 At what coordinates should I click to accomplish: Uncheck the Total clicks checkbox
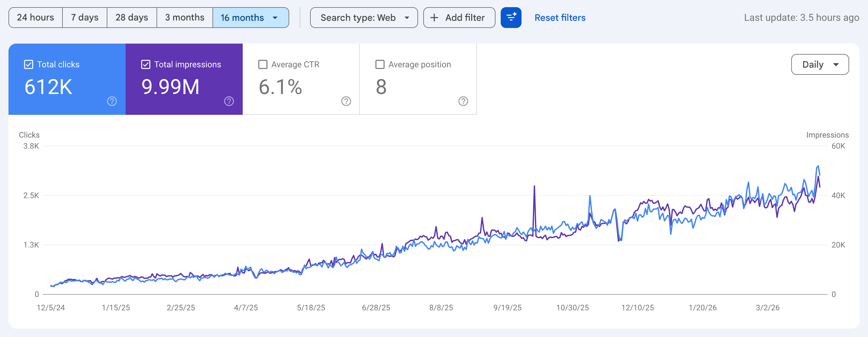29,64
